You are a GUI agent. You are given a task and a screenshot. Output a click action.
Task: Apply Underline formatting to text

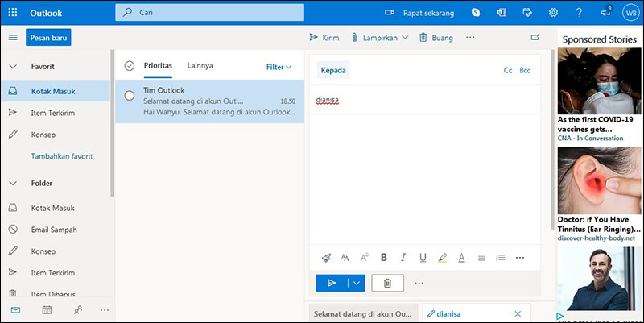423,258
